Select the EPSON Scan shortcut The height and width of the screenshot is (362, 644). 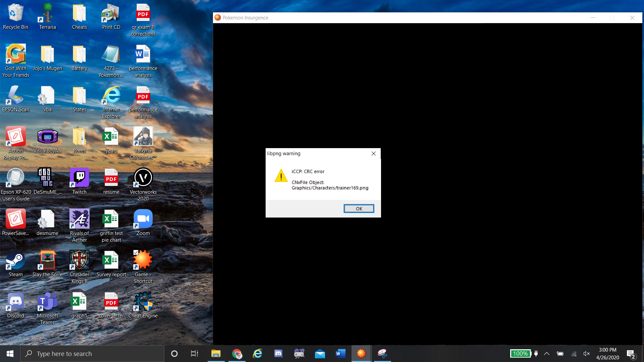point(15,99)
